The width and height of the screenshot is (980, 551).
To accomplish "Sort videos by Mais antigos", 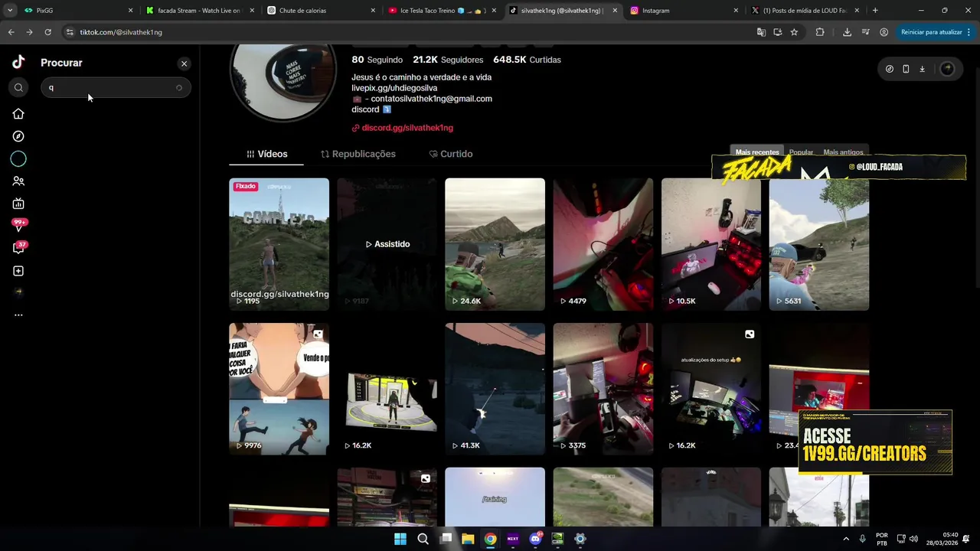I will pyautogui.click(x=843, y=152).
